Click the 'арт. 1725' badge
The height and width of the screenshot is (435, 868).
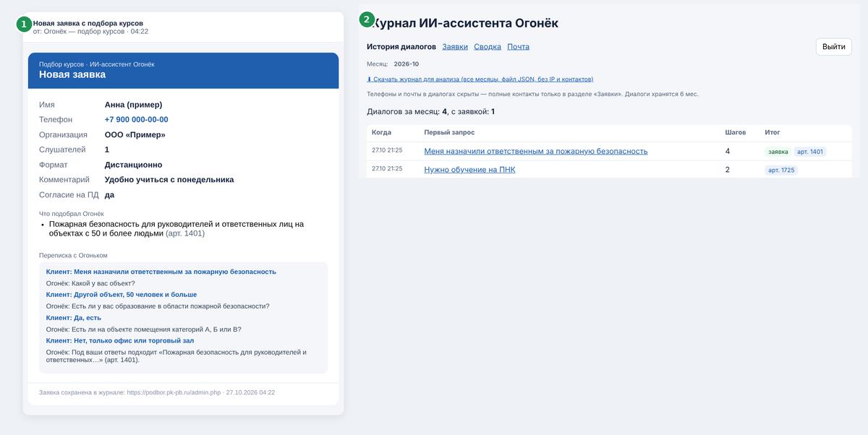pyautogui.click(x=781, y=171)
